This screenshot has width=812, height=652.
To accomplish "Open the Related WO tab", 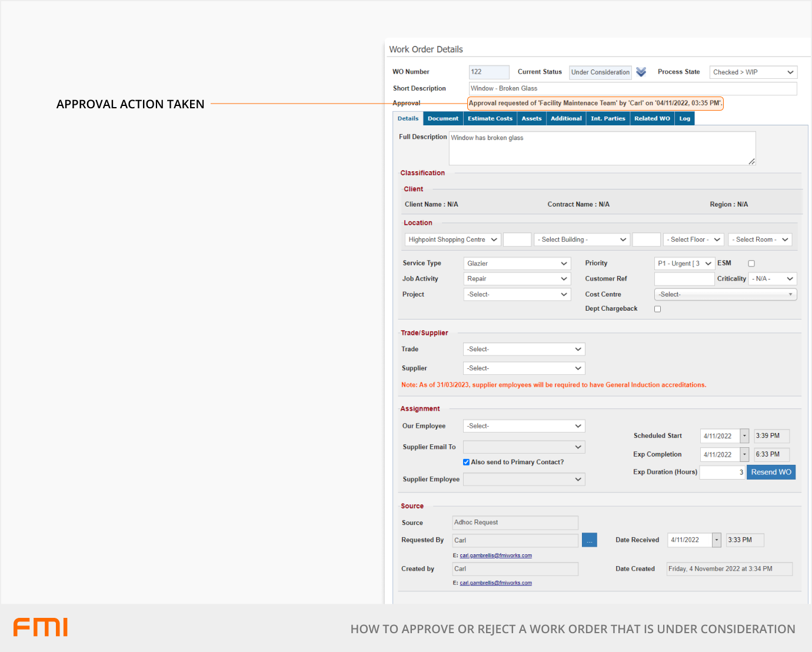I will [x=652, y=119].
